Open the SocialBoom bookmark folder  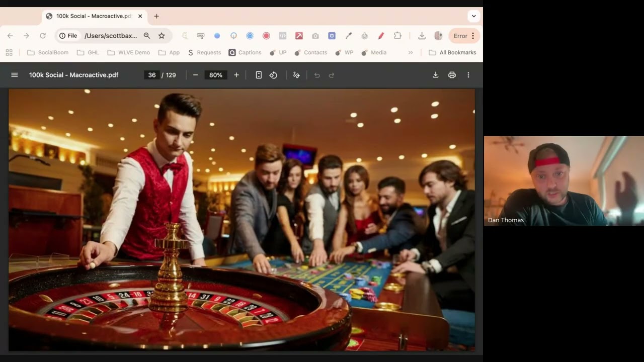click(x=47, y=52)
